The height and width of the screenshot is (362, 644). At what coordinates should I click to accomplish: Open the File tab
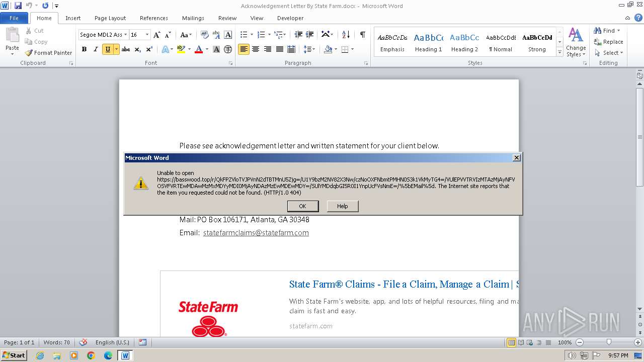click(x=14, y=18)
